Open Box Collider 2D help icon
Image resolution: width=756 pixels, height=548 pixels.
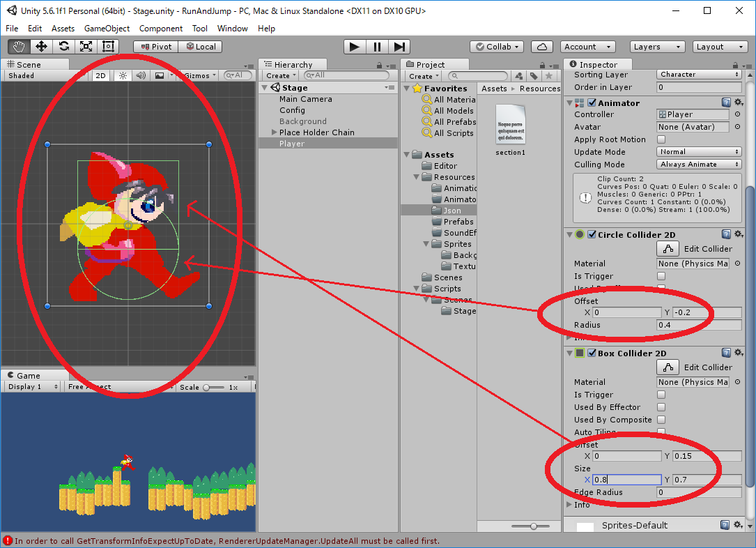point(726,353)
